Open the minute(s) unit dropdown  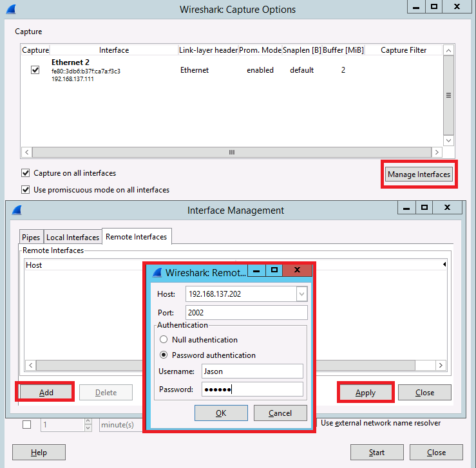122,425
